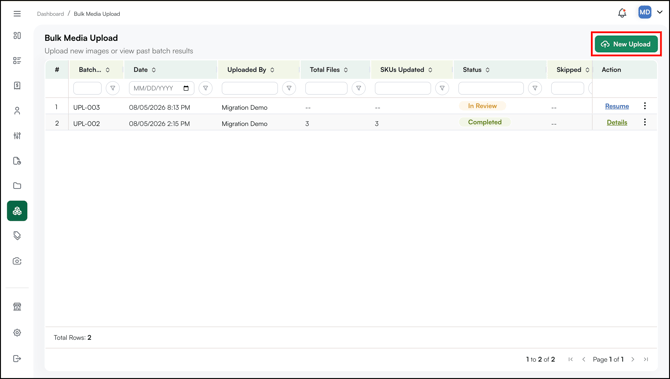This screenshot has height=379, width=670.
Task: Go to Dashboard breadcrumb link
Action: (x=50, y=14)
